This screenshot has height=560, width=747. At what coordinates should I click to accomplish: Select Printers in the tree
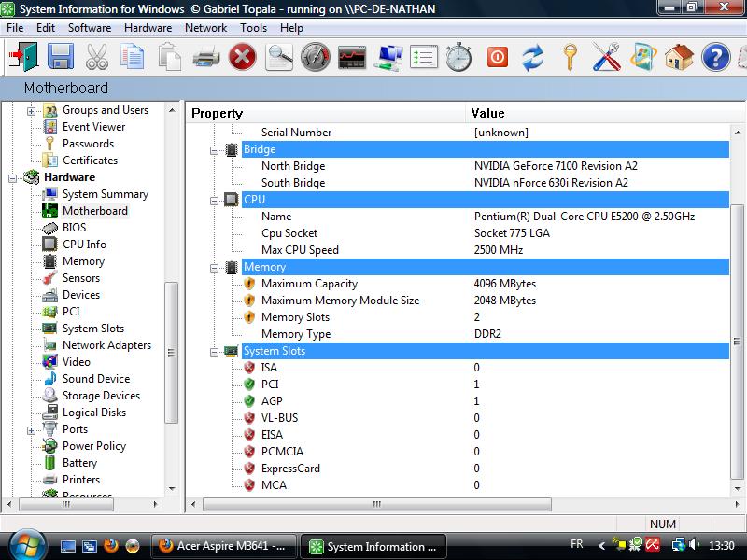(81, 480)
